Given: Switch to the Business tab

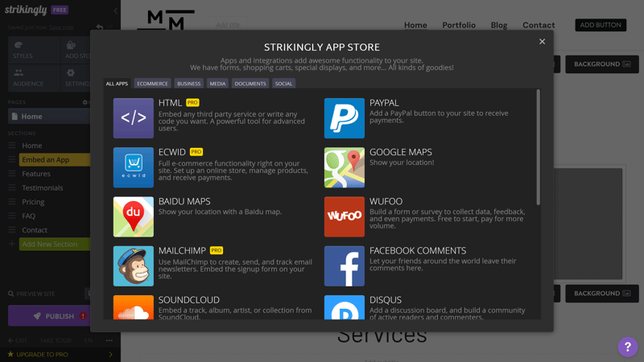Looking at the screenshot, I should [x=189, y=84].
